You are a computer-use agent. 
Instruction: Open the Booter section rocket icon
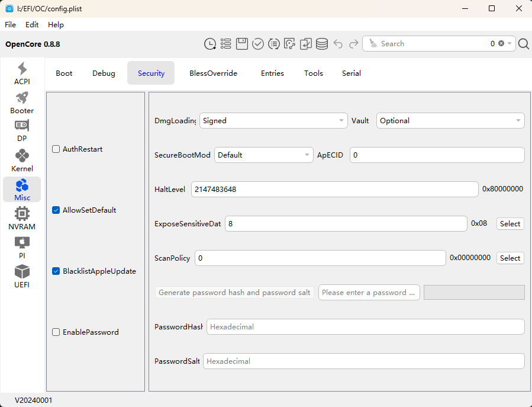coord(22,102)
